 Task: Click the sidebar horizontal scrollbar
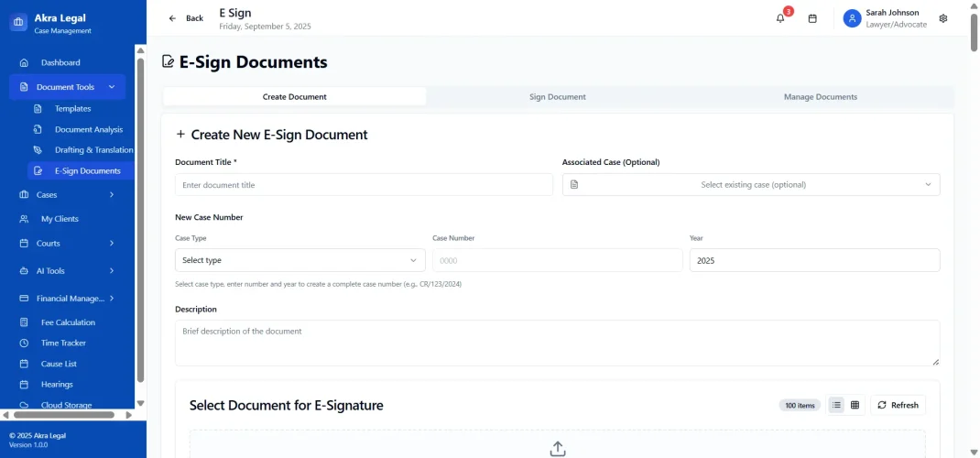pyautogui.click(x=64, y=415)
